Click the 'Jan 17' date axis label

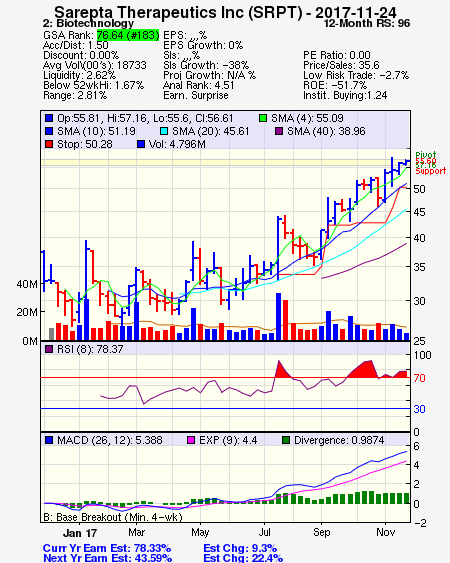click(80, 533)
